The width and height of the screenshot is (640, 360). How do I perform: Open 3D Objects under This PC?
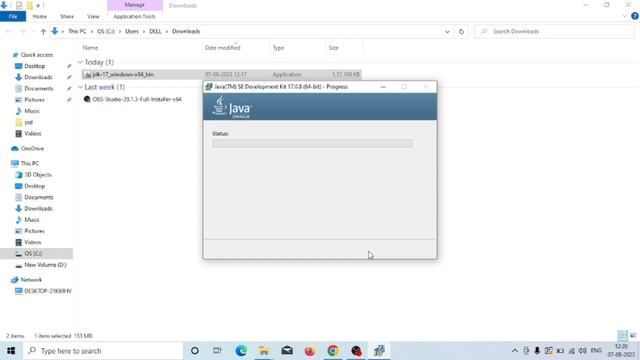[38, 175]
